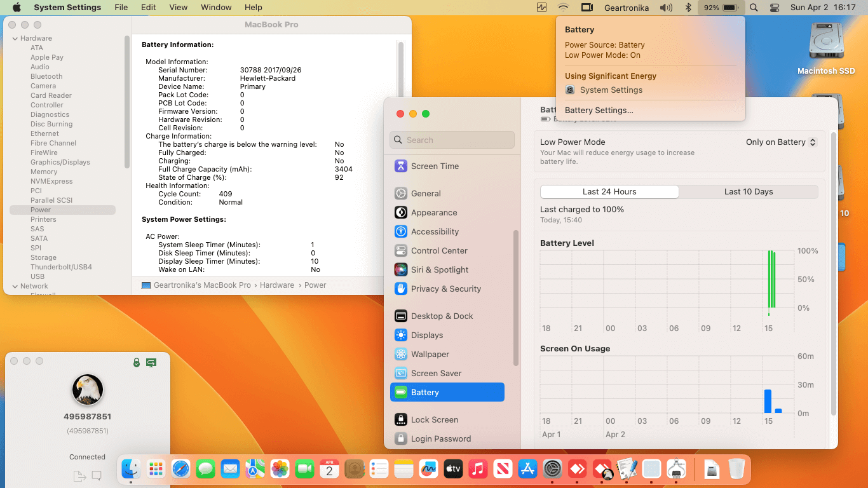Open Spotlight search from the menu bar
The image size is (868, 488).
click(x=754, y=8)
